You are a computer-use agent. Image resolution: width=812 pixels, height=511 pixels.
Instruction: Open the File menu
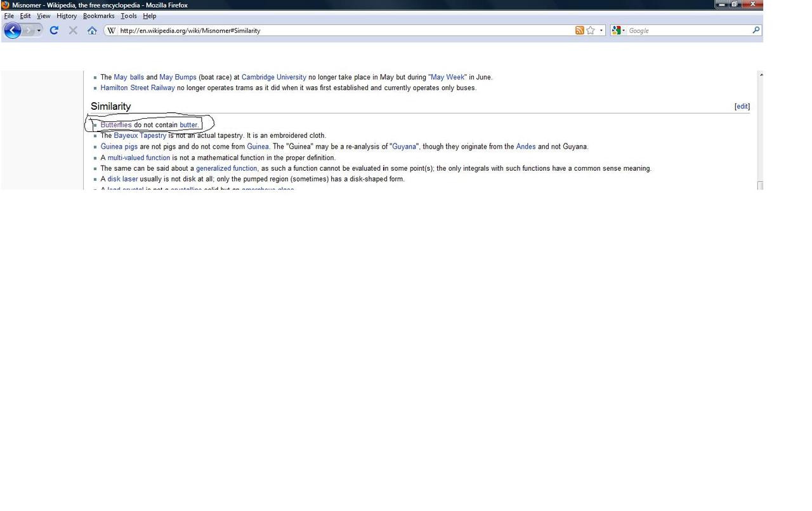coord(9,16)
